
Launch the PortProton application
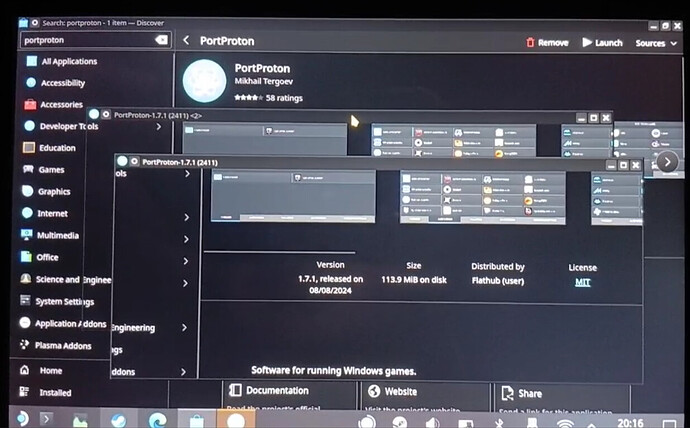(x=602, y=43)
